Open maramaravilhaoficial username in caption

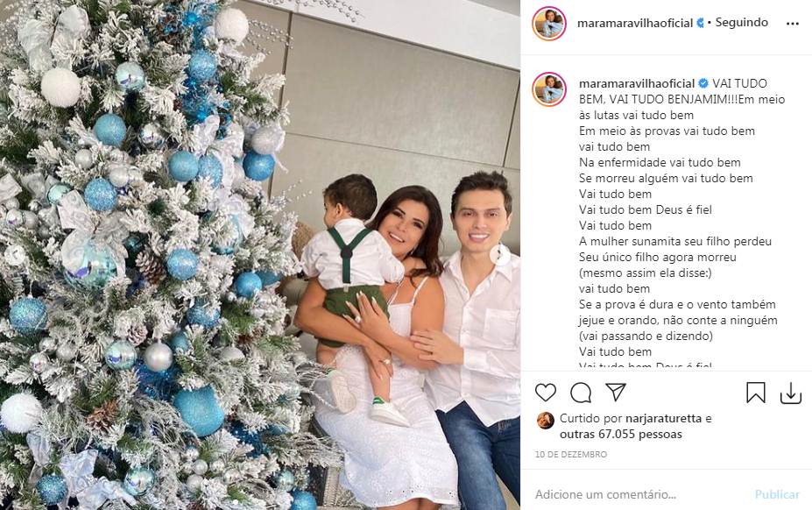click(x=637, y=83)
